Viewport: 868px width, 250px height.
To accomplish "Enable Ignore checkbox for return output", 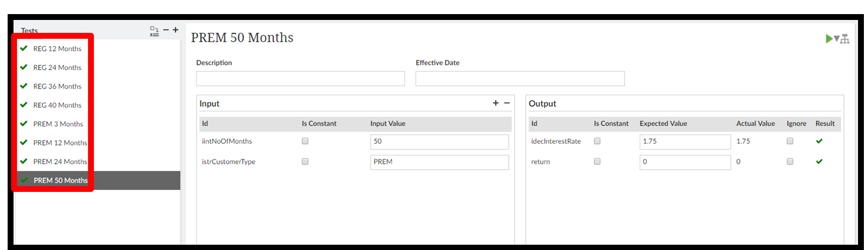I will [x=790, y=161].
